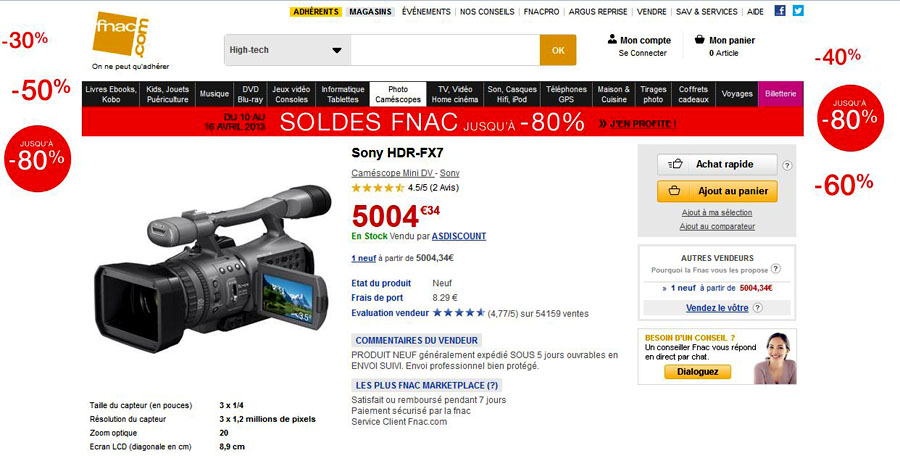Add product with Ajout au panier
The width and height of the screenshot is (900, 461).
717,191
